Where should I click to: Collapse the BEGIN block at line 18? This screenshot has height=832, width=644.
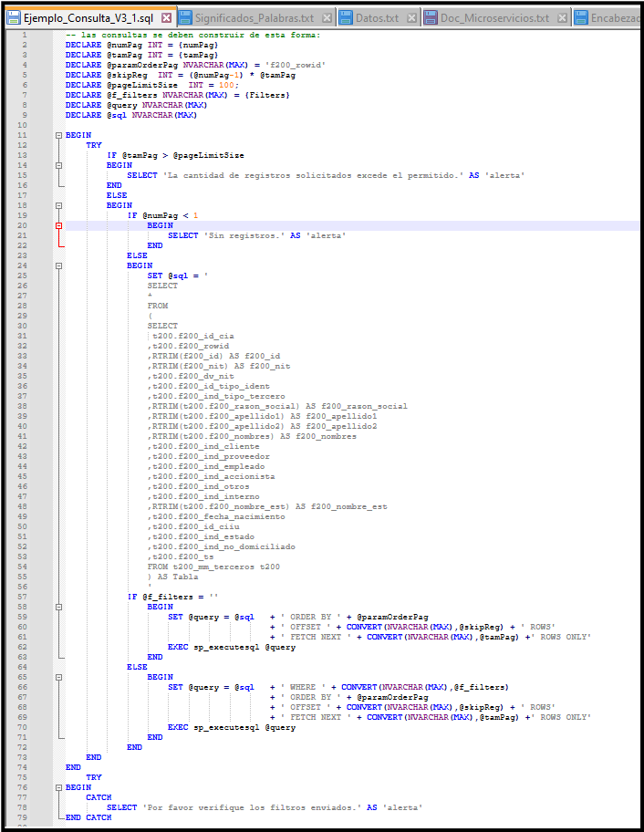point(59,205)
